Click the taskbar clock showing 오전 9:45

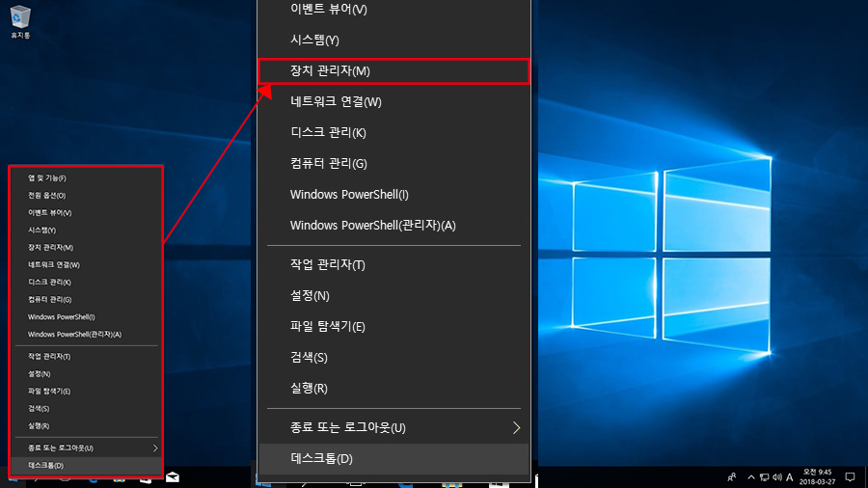pyautogui.click(x=817, y=477)
